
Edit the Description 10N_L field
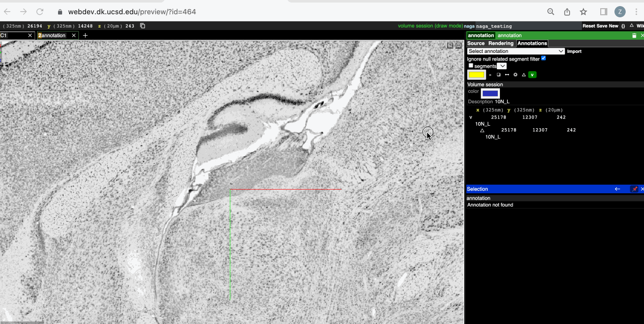point(502,102)
